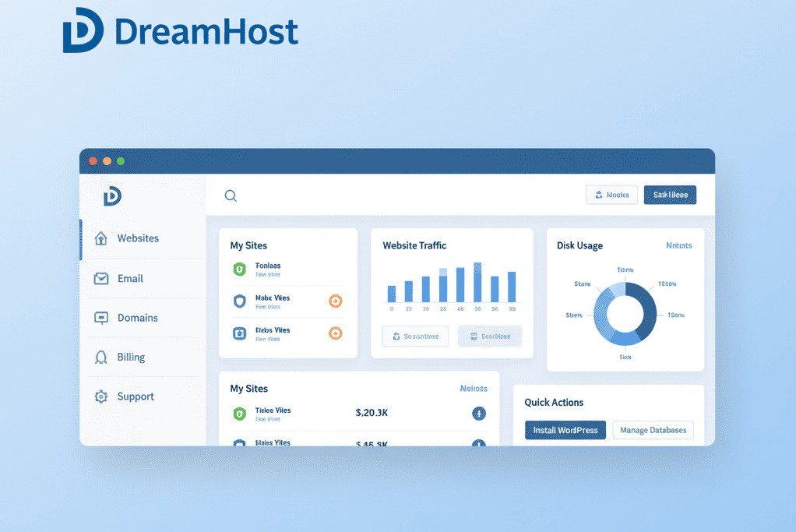
Task: Open the Websites menu item
Action: (138, 238)
